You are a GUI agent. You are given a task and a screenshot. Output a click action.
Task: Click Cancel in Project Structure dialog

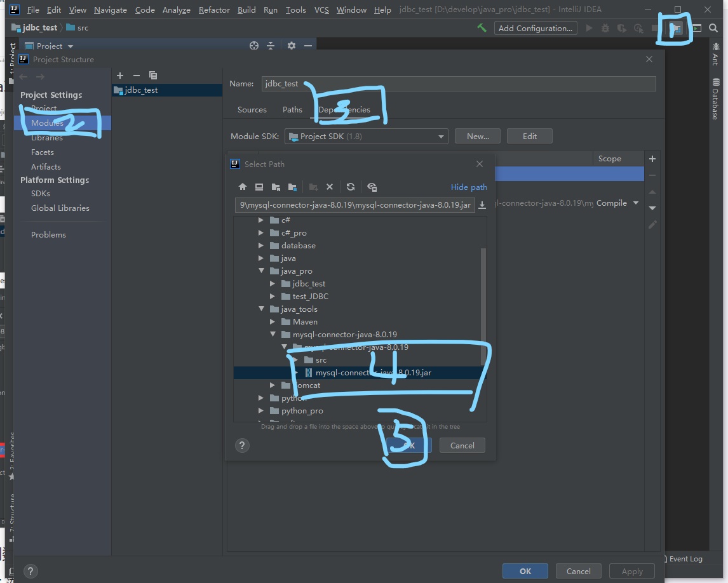point(579,572)
